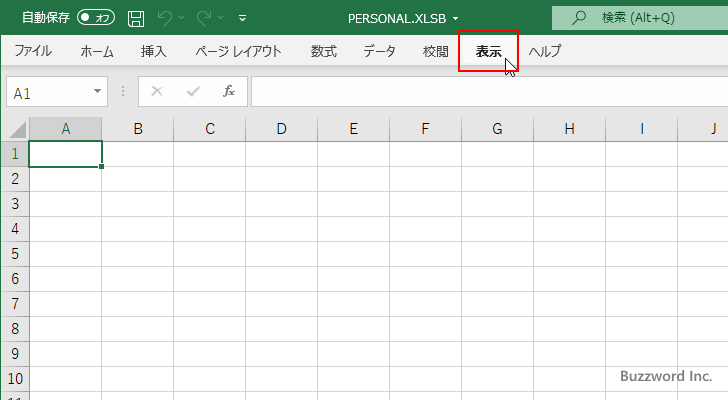The image size is (728, 400).
Task: Select column D header
Action: click(281, 129)
